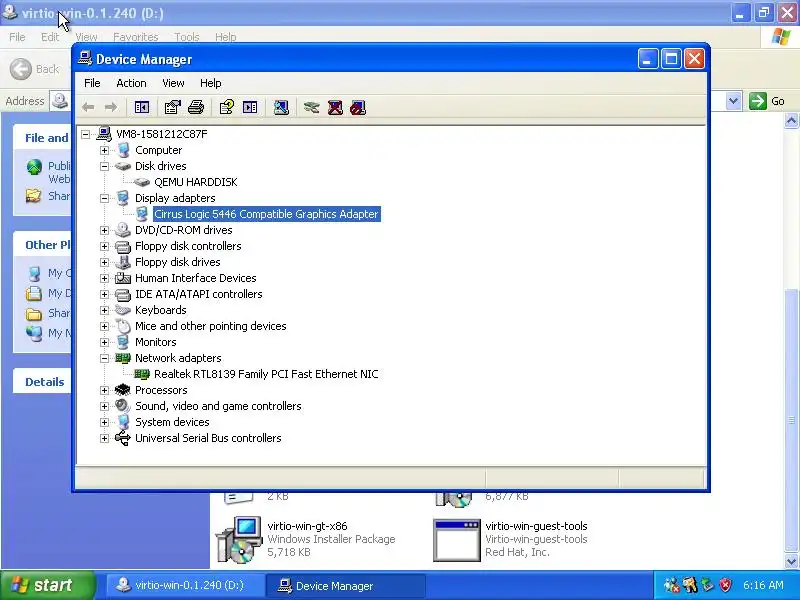The width and height of the screenshot is (800, 600).
Task: Click the Forward arrow in Device Manager toolbar
Action: click(111, 107)
